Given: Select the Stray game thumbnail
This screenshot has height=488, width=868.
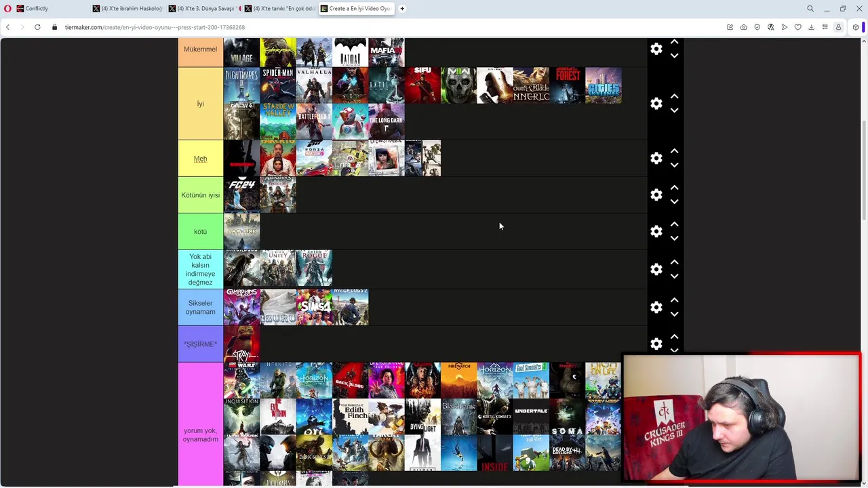Looking at the screenshot, I should pos(242,344).
